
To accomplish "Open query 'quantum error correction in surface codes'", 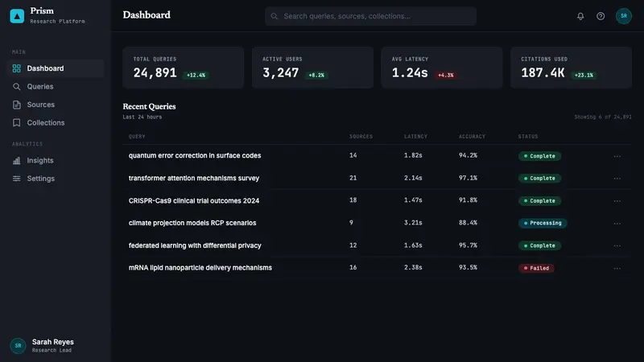I will [195, 155].
